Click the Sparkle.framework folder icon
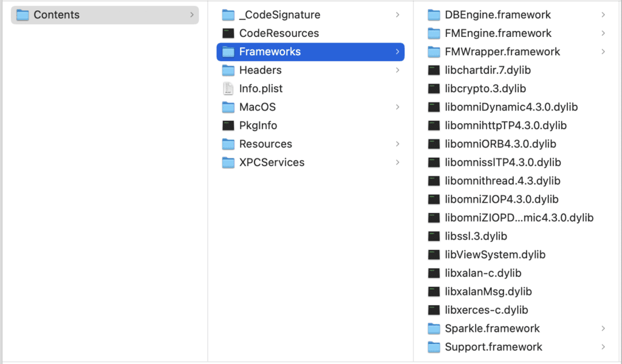This screenshot has width=622, height=364. [434, 328]
